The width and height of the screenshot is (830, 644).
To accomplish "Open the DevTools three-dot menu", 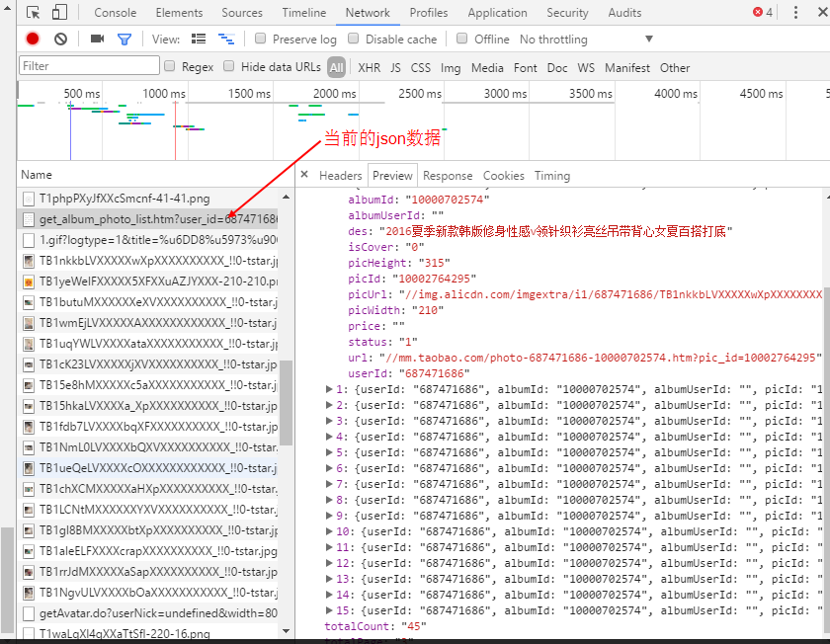I will point(795,12).
